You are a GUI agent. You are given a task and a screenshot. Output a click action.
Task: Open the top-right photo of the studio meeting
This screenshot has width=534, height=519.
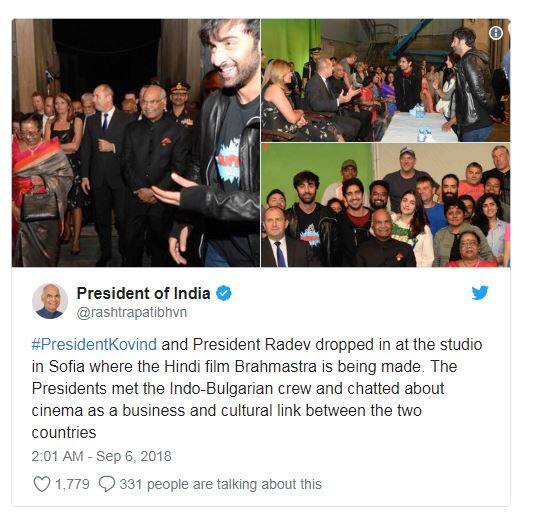386,80
